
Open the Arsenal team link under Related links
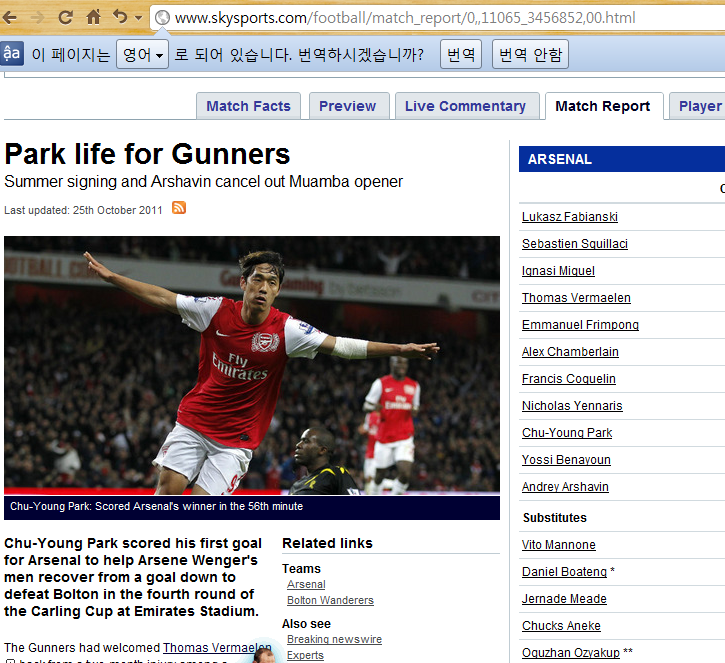[306, 584]
